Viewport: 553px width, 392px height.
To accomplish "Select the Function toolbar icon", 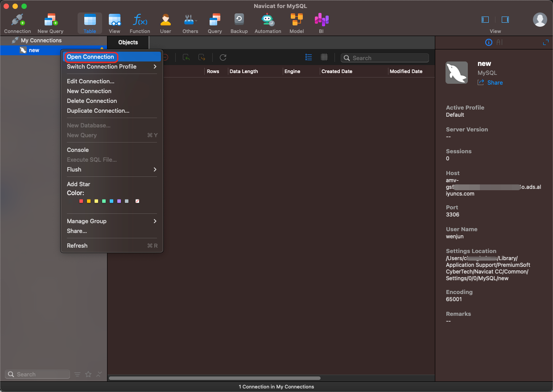I will tap(140, 24).
